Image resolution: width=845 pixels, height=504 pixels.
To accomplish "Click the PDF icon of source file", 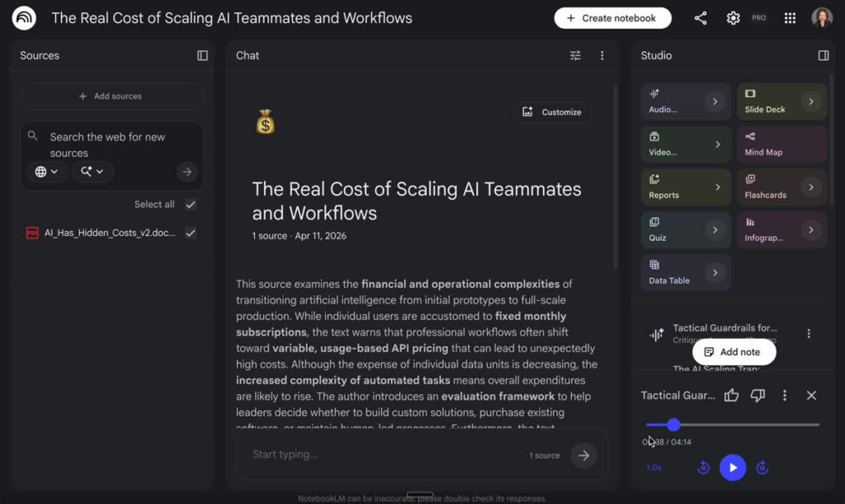I will 32,233.
